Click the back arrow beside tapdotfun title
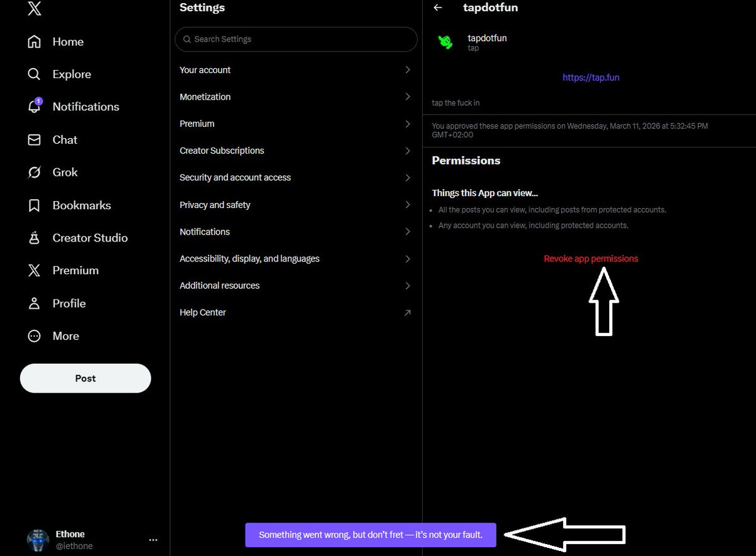This screenshot has height=556, width=756. pos(438,8)
